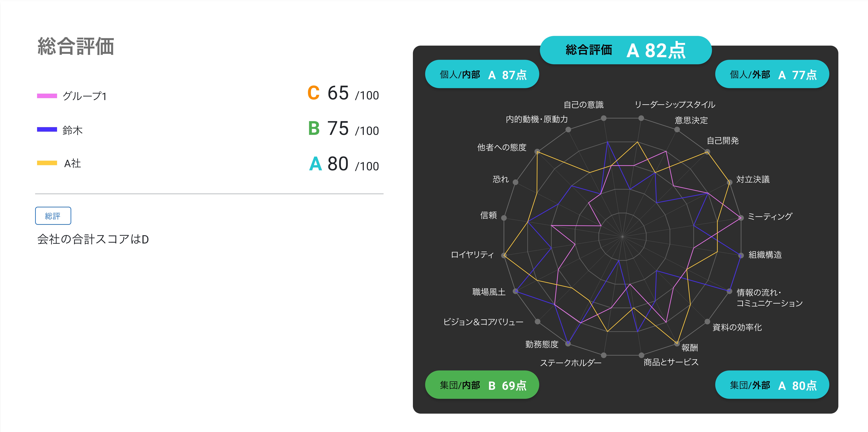Click the ミーティング radar axis point
Screen dimensions: 868x432
pyautogui.click(x=741, y=218)
